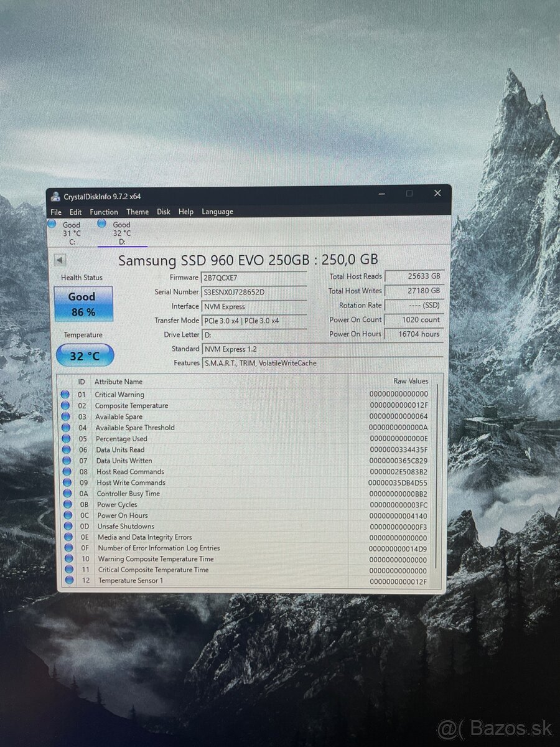Click the Temperature Sensor 1 status circle
The image size is (560, 747).
(x=68, y=580)
